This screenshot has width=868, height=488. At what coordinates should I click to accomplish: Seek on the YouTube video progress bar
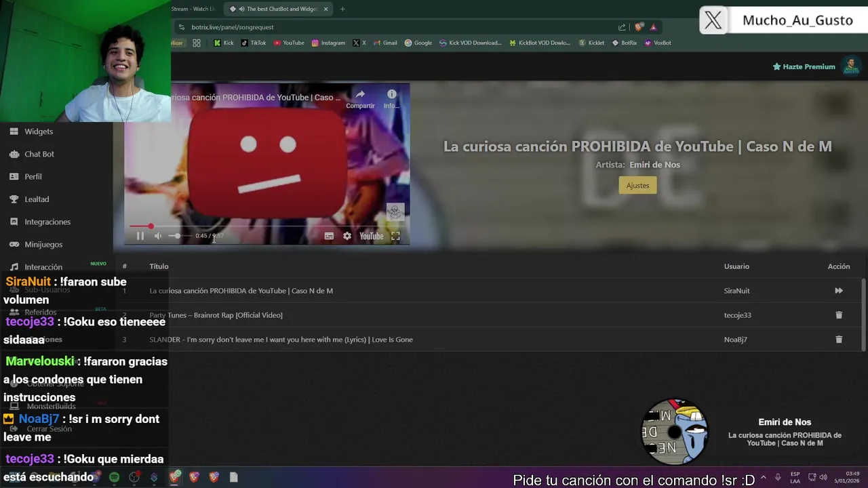(x=267, y=226)
